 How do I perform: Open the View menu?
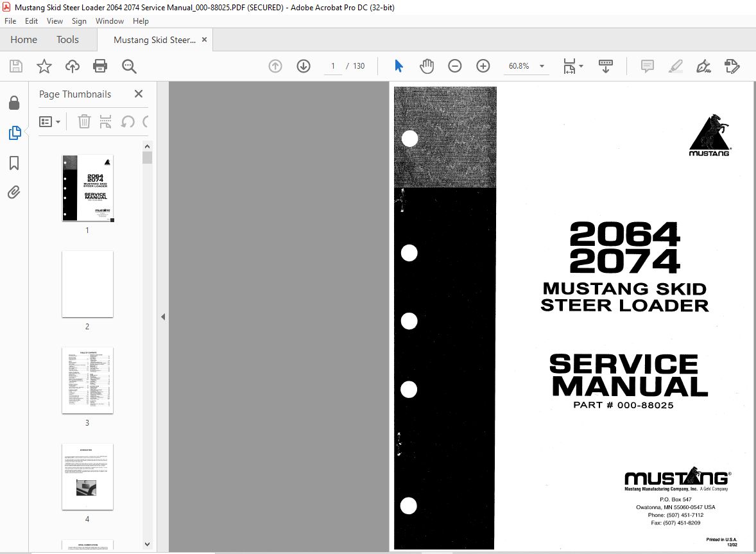tap(55, 21)
